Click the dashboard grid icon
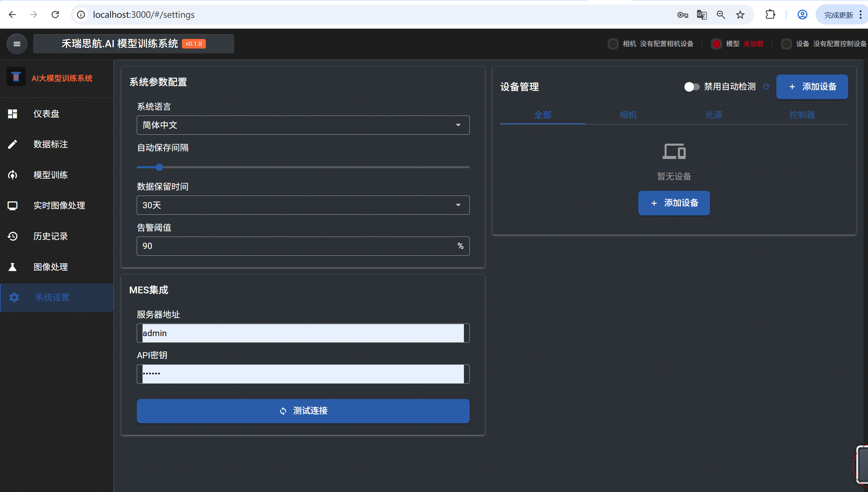Image resolution: width=868 pixels, height=492 pixels. [x=13, y=114]
